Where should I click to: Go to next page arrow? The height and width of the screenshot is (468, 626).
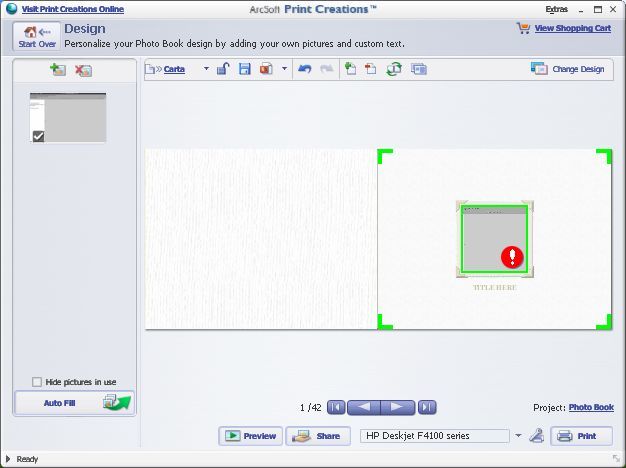398,407
